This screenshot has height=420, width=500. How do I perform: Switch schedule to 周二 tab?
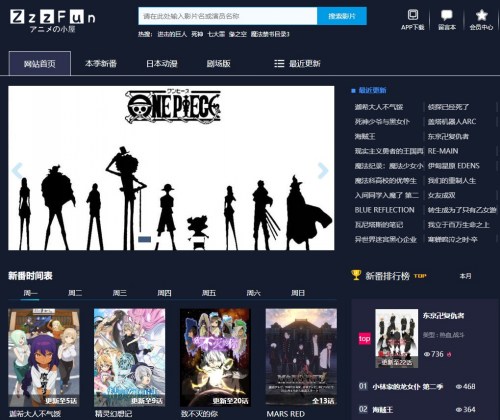pyautogui.click(x=75, y=293)
